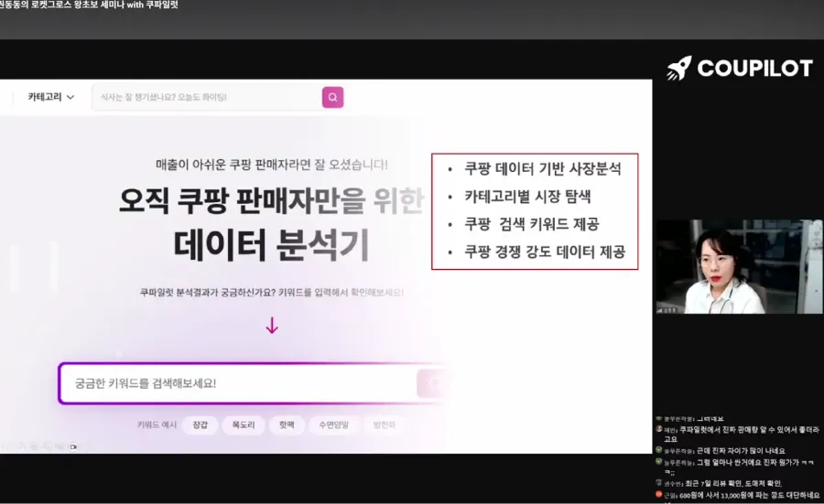
Task: Open the 카테고리 category dropdown
Action: pyautogui.click(x=51, y=97)
